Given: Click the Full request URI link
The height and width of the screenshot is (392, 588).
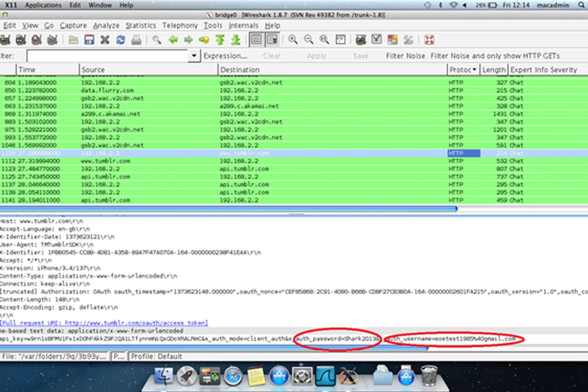Looking at the screenshot, I should (104, 323).
